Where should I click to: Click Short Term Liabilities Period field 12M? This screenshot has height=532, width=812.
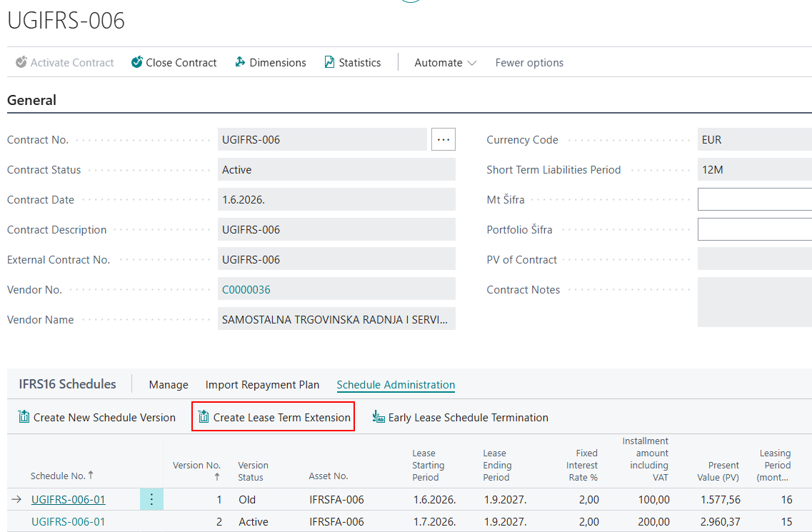pyautogui.click(x=755, y=169)
